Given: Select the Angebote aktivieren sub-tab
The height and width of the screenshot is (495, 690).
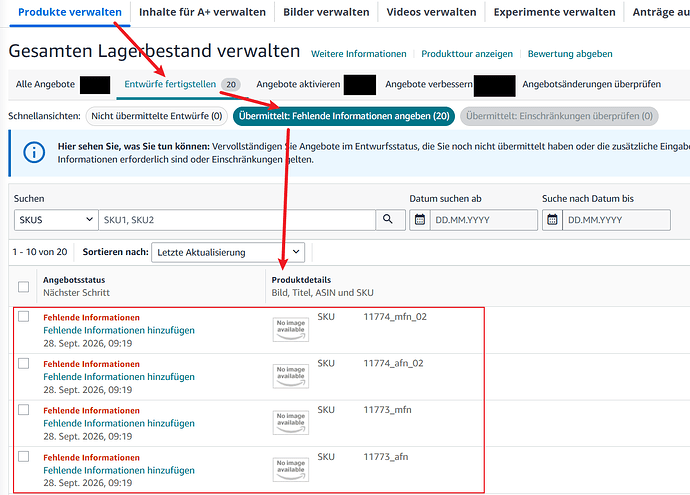Looking at the screenshot, I should [298, 84].
